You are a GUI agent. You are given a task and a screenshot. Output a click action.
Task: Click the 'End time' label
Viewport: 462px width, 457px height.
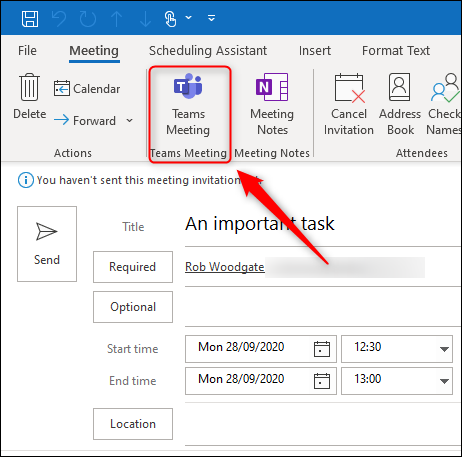(133, 381)
